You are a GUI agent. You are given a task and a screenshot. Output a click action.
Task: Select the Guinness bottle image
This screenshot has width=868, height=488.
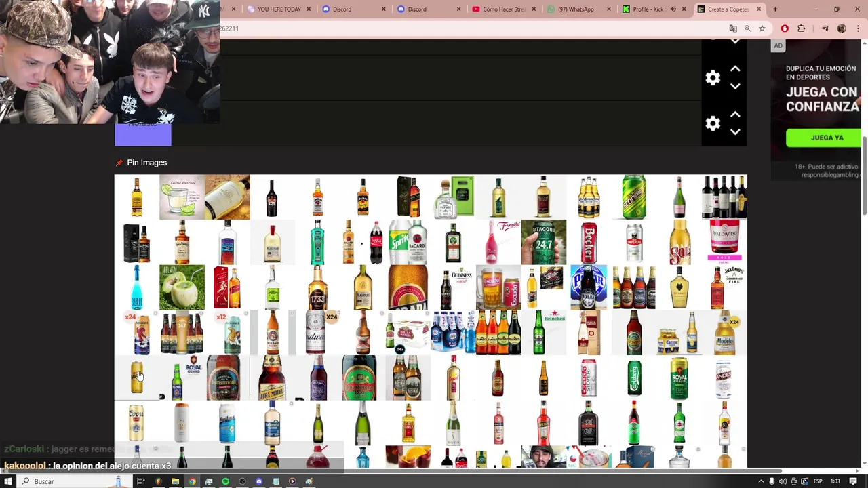(453, 287)
